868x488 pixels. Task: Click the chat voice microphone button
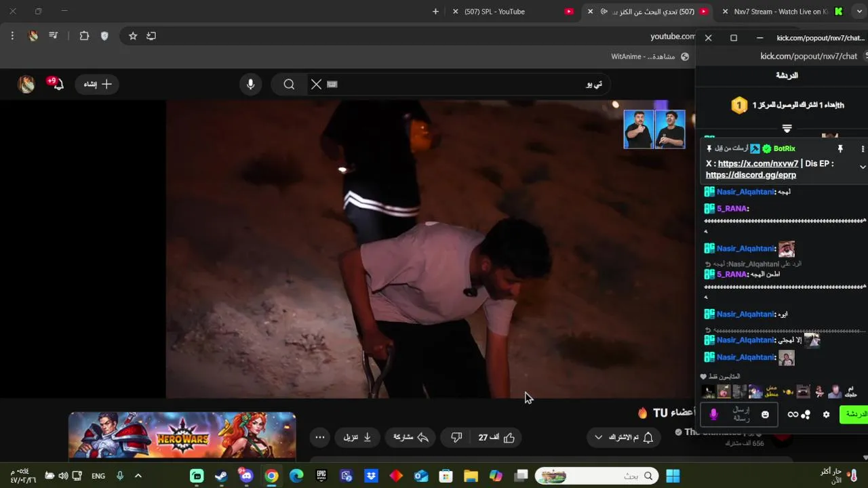713,414
